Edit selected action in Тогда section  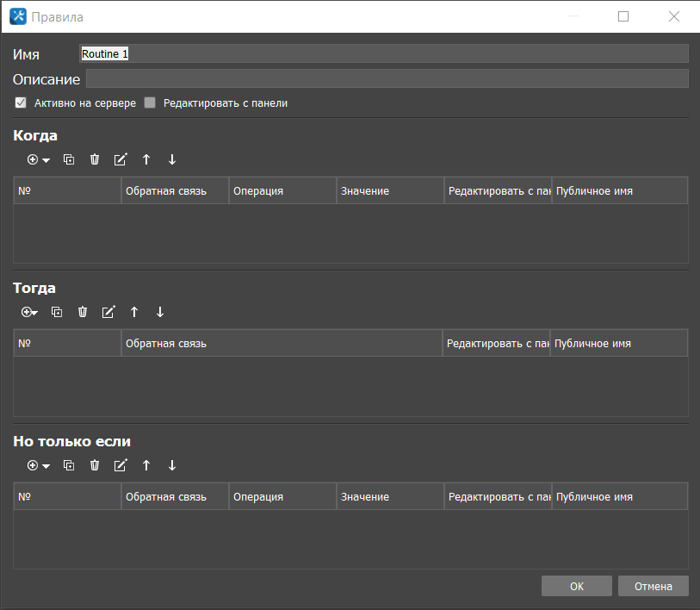pyautogui.click(x=108, y=312)
